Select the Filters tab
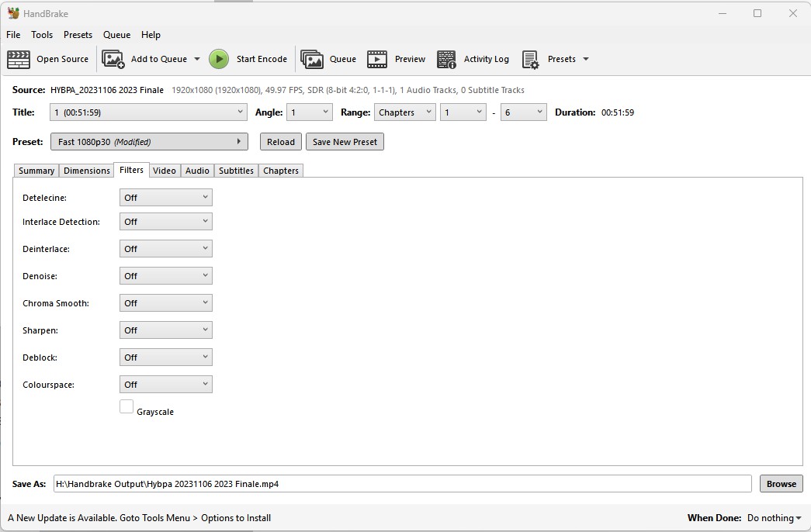Image resolution: width=811 pixels, height=532 pixels. click(x=131, y=170)
